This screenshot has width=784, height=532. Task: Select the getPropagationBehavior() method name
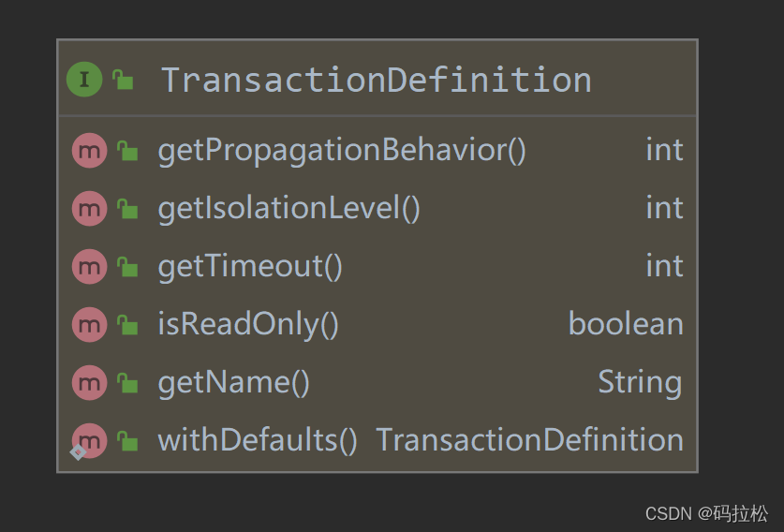click(x=342, y=150)
